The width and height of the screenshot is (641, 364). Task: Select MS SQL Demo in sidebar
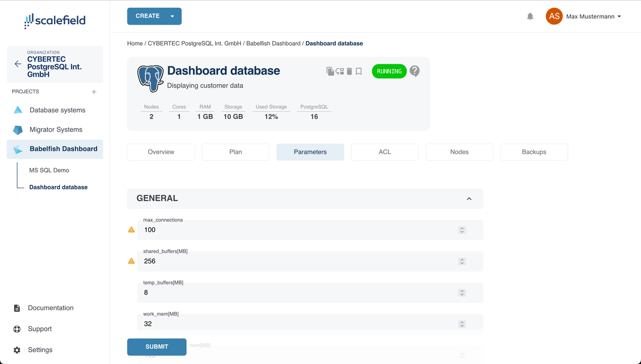[x=49, y=170]
